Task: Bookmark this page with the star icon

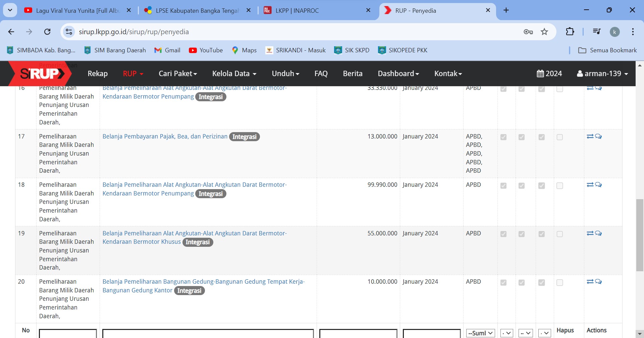Action: [x=544, y=32]
